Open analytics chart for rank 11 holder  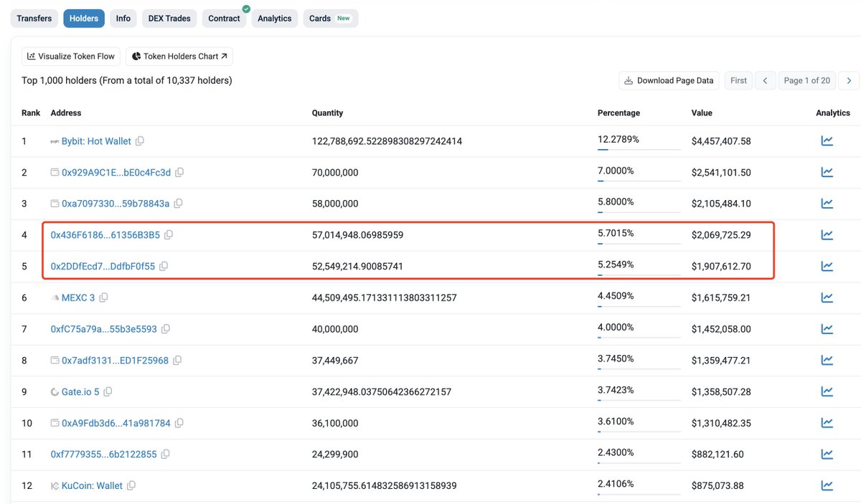coord(827,454)
